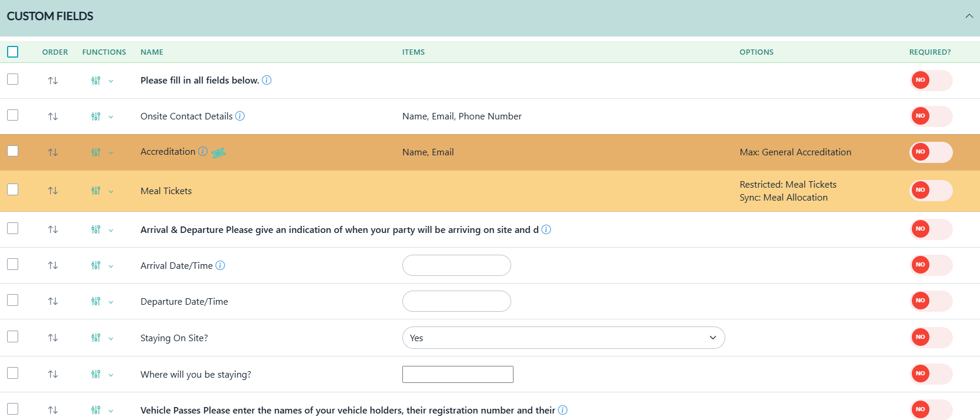The width and height of the screenshot is (980, 420).
Task: Click the FUNCTIONS column header
Action: [104, 52]
